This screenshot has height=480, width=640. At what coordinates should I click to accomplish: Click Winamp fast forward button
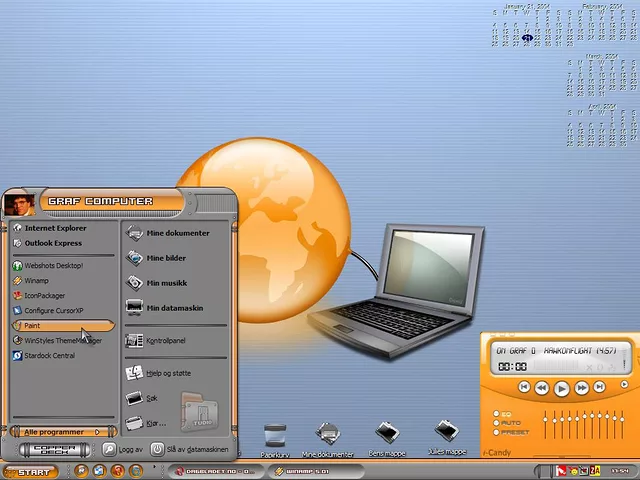click(x=581, y=388)
